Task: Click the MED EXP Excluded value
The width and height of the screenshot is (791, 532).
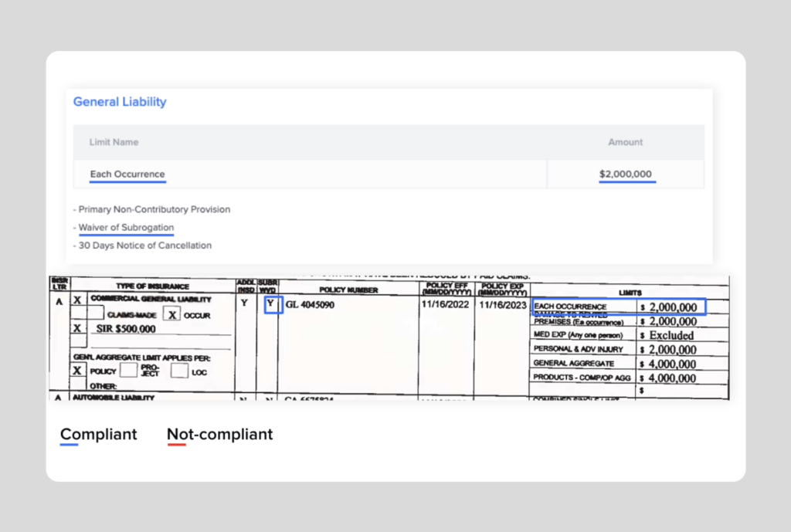Action: point(671,335)
